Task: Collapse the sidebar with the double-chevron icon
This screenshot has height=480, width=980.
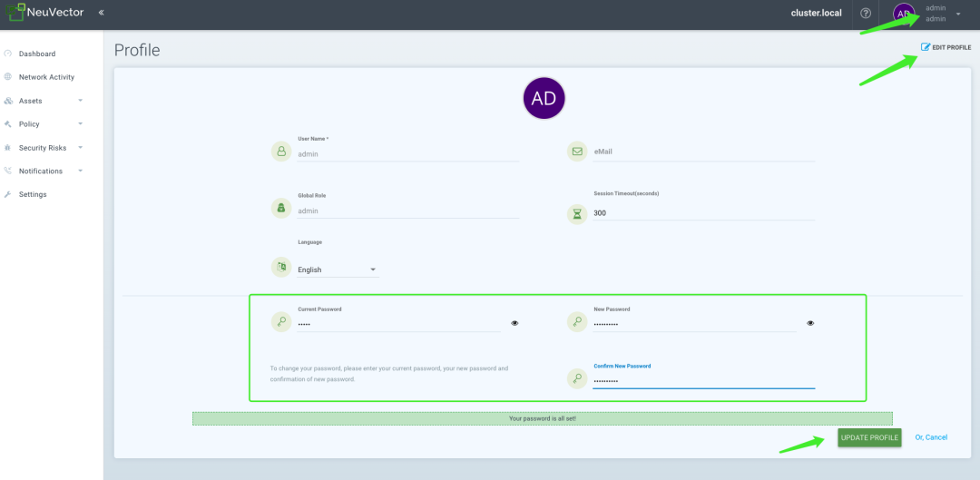Action: pos(101,13)
